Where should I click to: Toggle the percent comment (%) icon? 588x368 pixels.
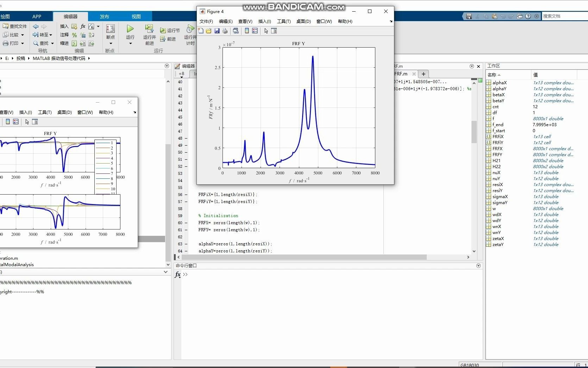(74, 35)
